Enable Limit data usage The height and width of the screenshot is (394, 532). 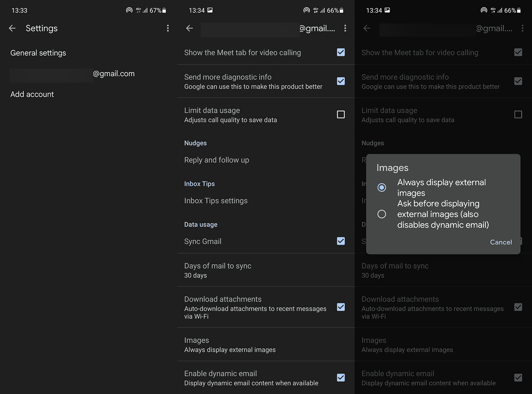pos(341,114)
